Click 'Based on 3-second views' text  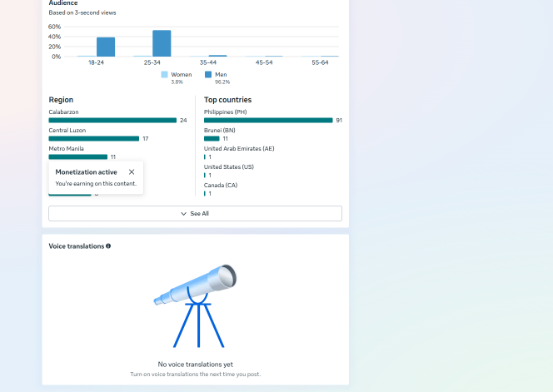click(x=82, y=12)
